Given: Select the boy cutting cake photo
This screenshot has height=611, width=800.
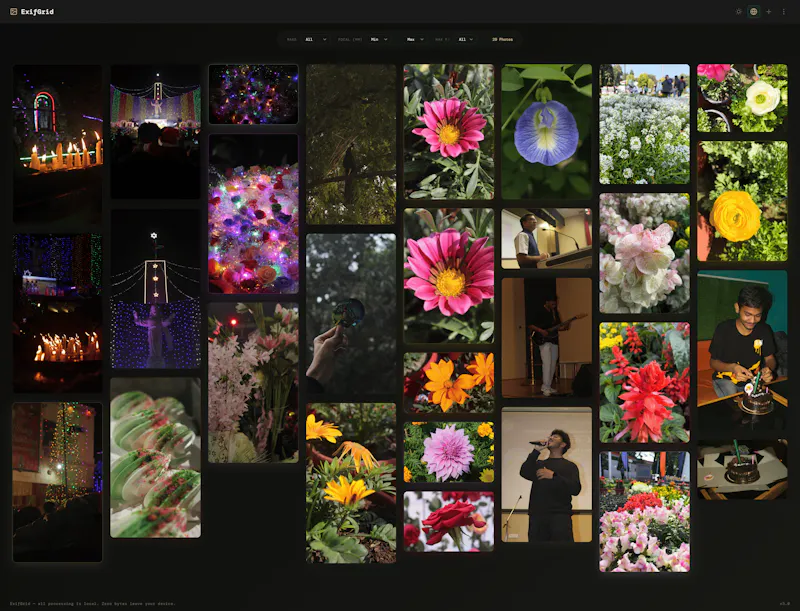Looking at the screenshot, I should pyautogui.click(x=742, y=351).
